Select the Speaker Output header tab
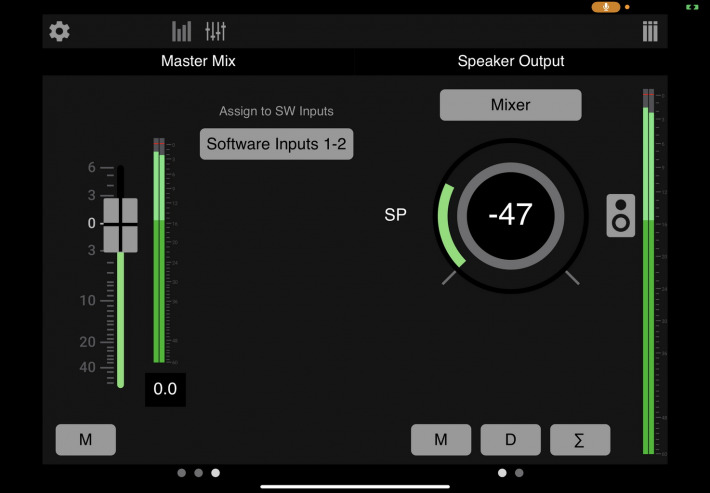 (511, 61)
